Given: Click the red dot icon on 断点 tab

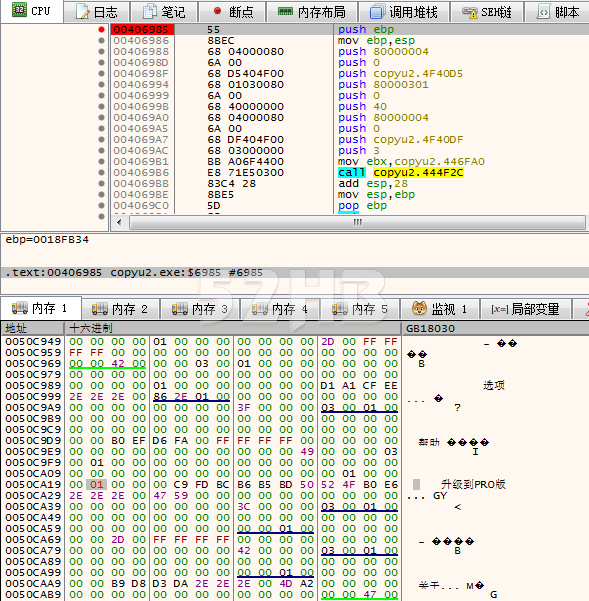Looking at the screenshot, I should [217, 11].
